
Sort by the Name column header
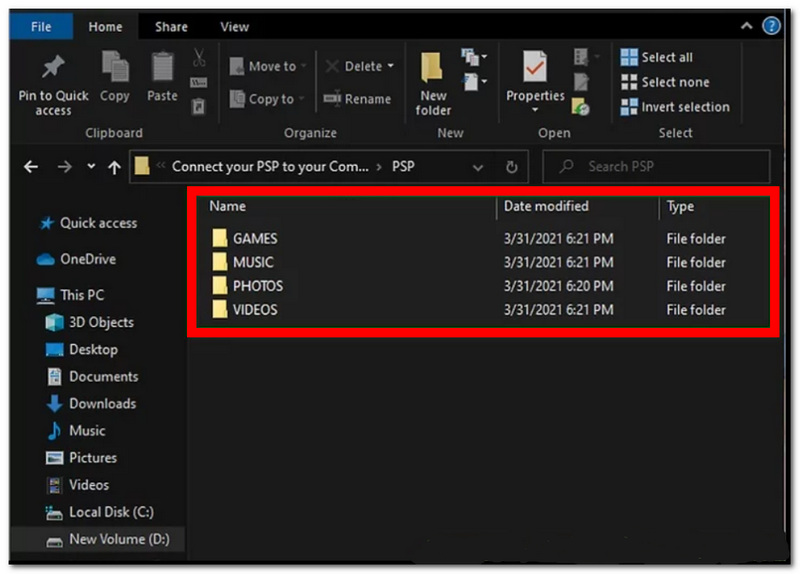pos(228,206)
